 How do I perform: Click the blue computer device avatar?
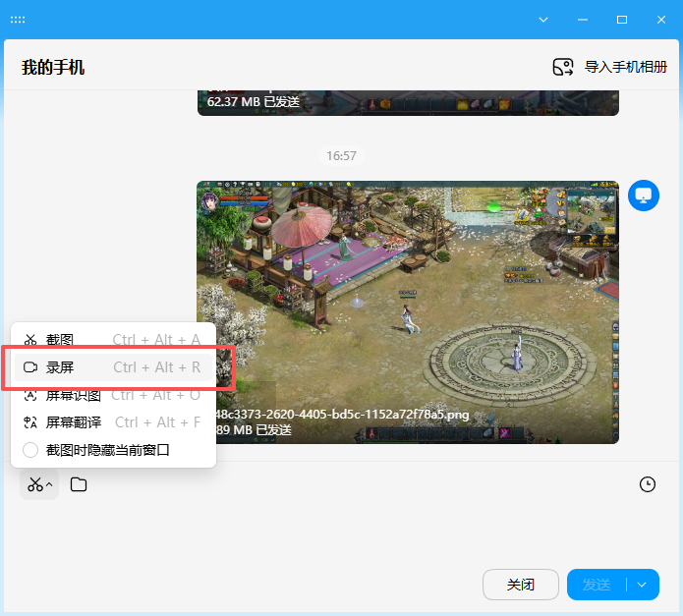643,196
